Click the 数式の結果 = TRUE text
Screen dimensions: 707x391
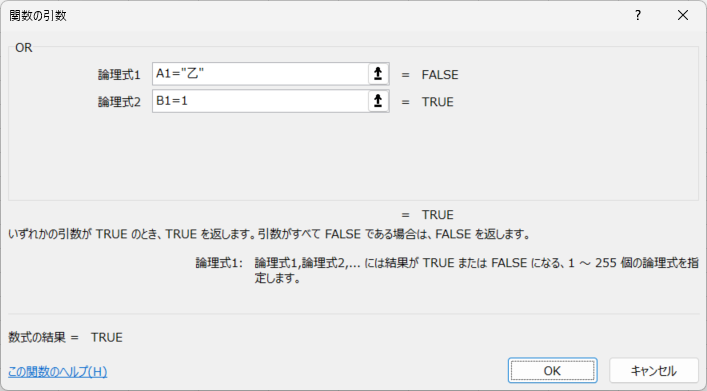coord(65,337)
